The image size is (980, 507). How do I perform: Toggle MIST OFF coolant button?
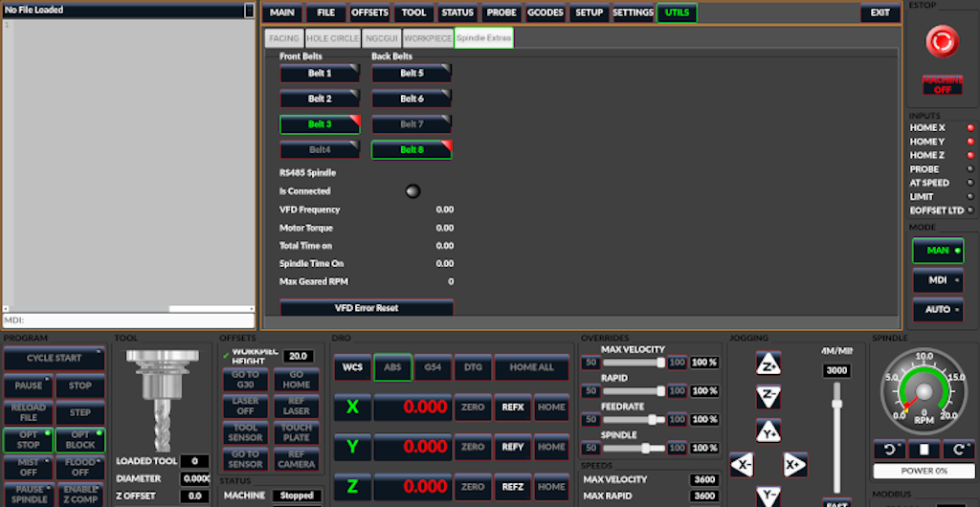[x=28, y=467]
